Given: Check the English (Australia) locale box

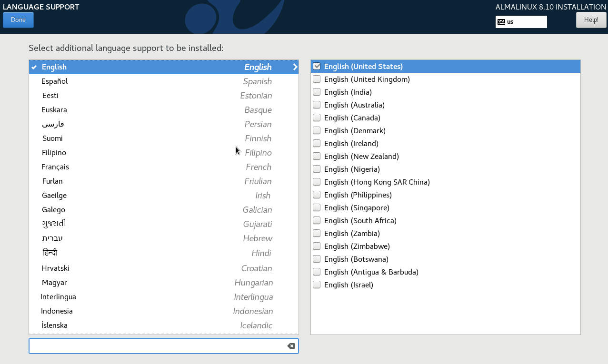Looking at the screenshot, I should point(317,105).
